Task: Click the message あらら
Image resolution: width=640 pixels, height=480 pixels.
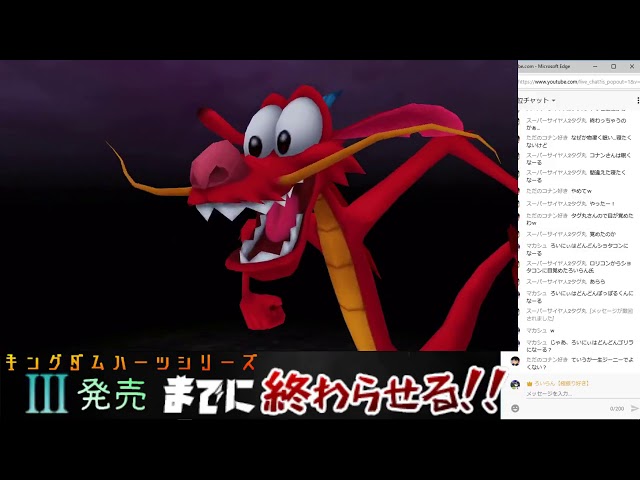Action: (x=597, y=282)
